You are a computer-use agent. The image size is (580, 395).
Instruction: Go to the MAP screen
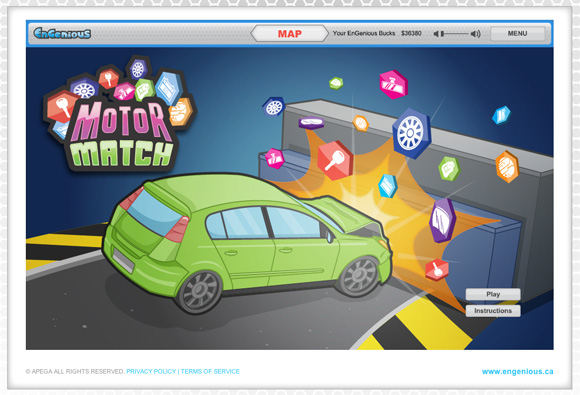click(290, 34)
